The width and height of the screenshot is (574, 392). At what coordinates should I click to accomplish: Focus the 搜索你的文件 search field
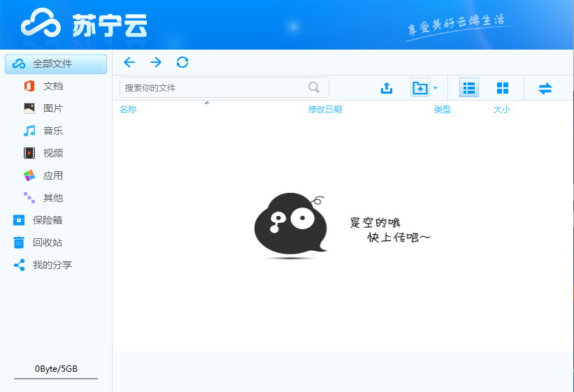coord(224,87)
